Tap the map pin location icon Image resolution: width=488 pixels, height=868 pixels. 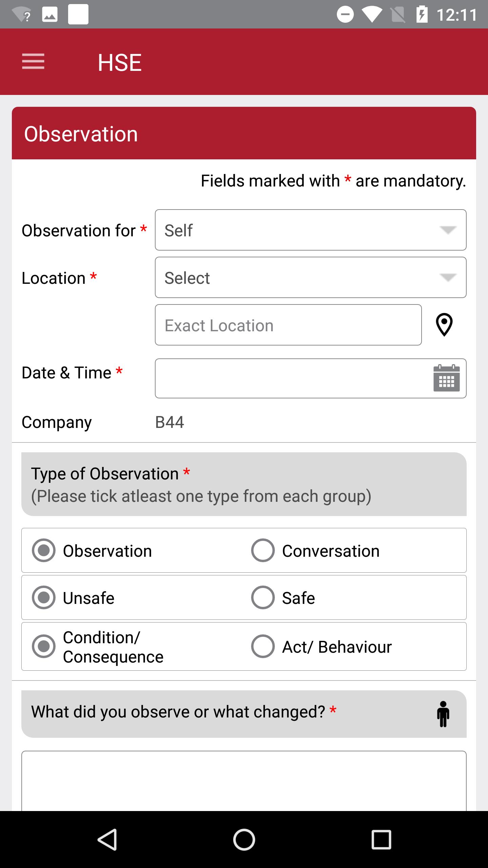point(444,325)
